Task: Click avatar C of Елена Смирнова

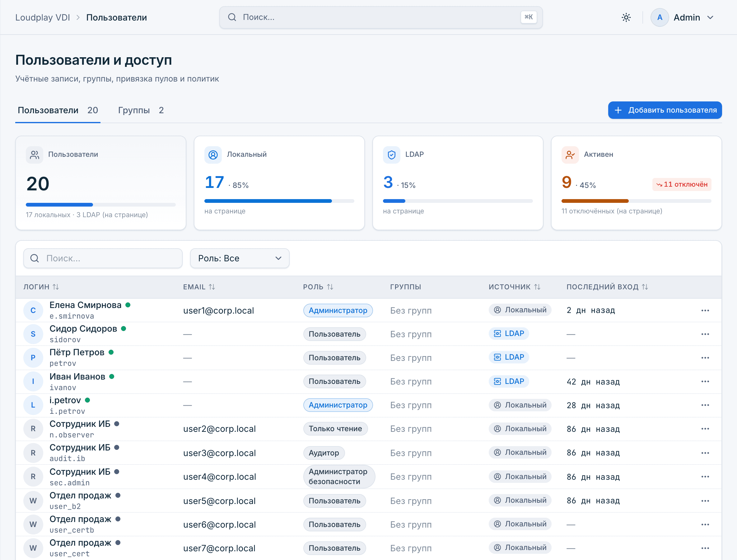Action: tap(33, 310)
